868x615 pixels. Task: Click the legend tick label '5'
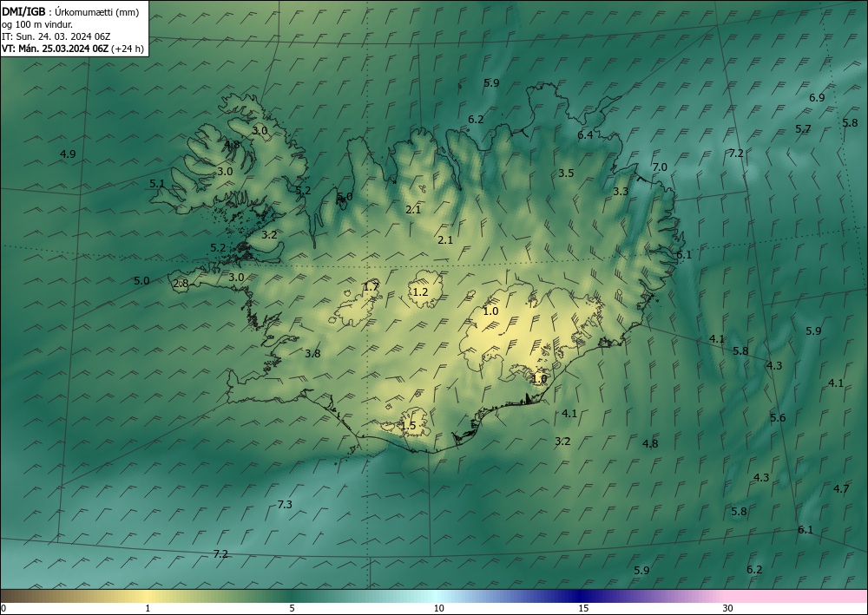coord(292,608)
